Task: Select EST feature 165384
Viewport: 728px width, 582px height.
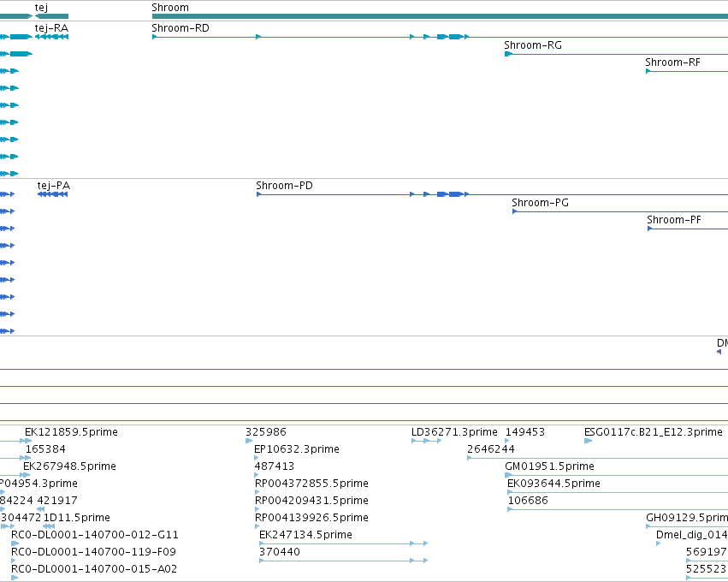Action: [45, 449]
